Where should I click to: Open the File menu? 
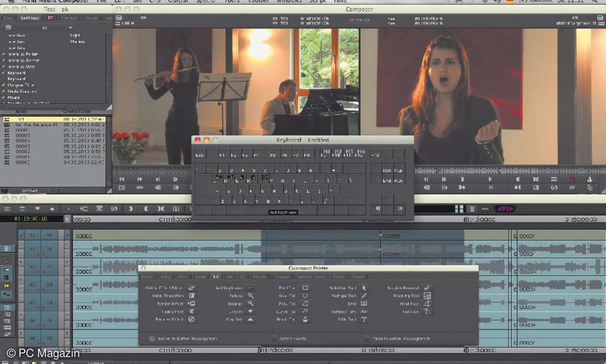coord(102,2)
